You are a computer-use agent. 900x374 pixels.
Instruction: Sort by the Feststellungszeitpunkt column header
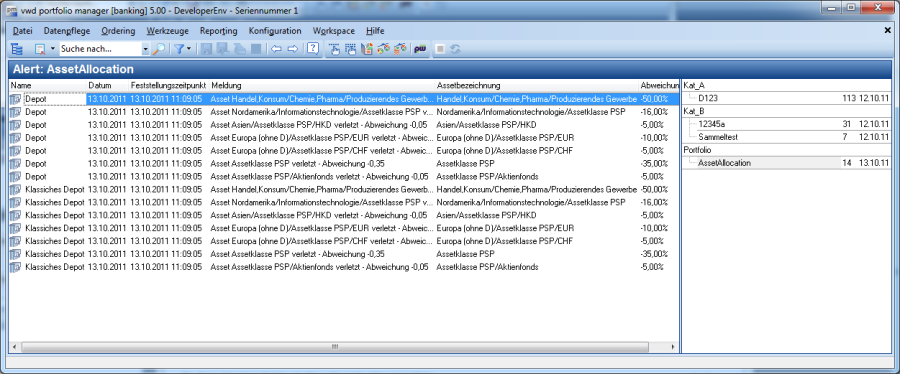(169, 85)
